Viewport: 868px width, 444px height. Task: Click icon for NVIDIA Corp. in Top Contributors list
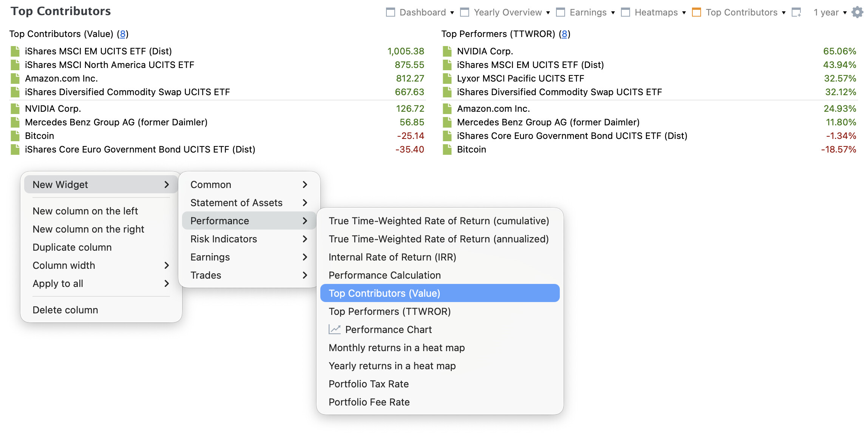point(15,109)
